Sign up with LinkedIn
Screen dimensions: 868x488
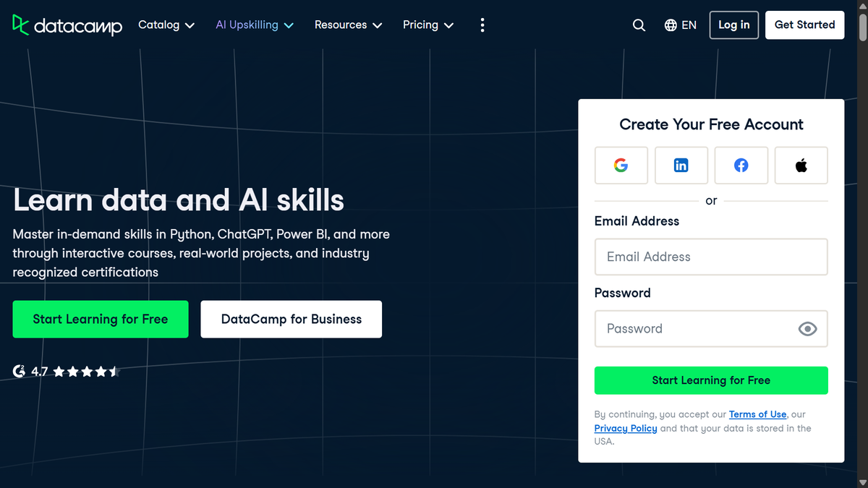pyautogui.click(x=681, y=165)
